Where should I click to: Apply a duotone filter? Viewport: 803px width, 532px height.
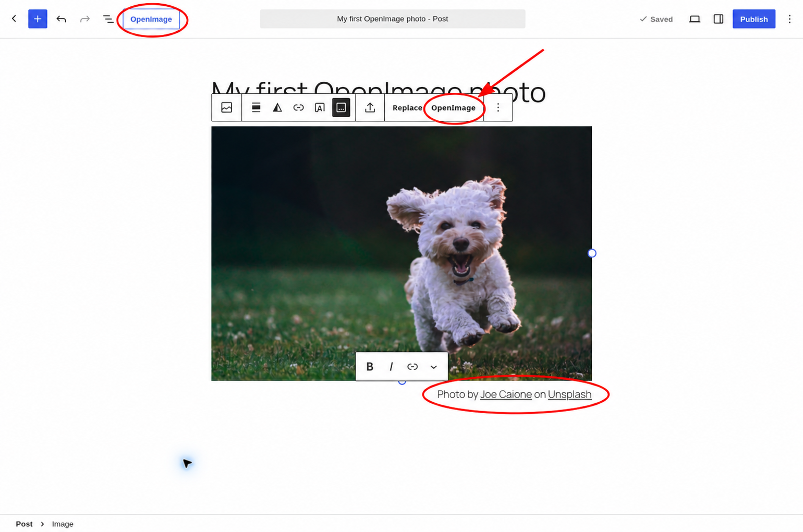[277, 107]
